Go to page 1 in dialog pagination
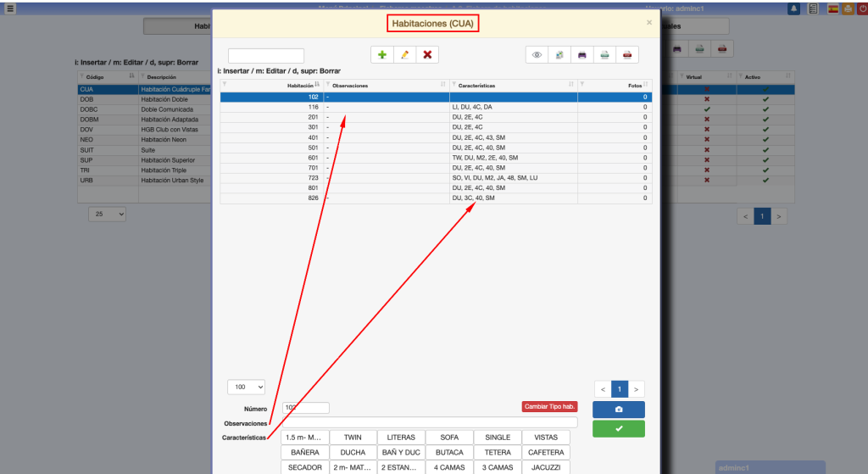This screenshot has height=474, width=868. point(619,389)
